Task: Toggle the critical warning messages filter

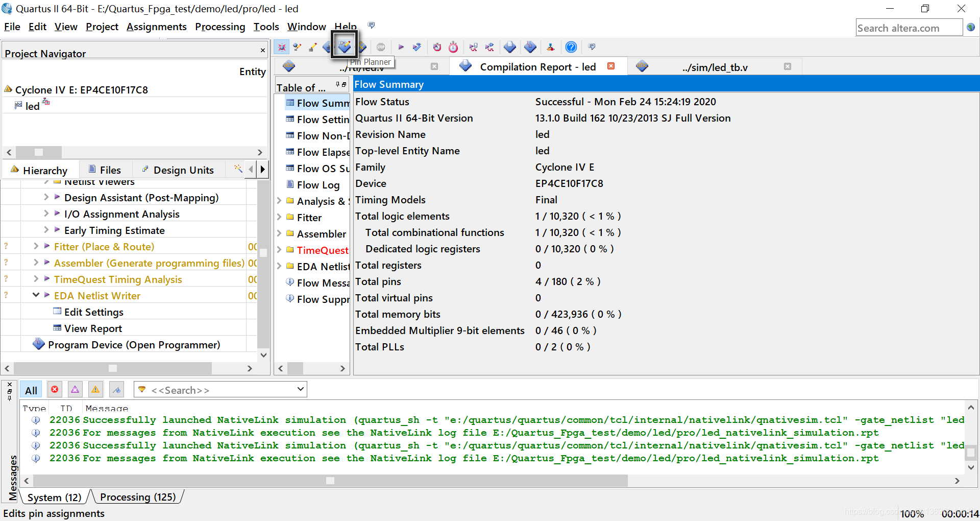Action: click(75, 390)
